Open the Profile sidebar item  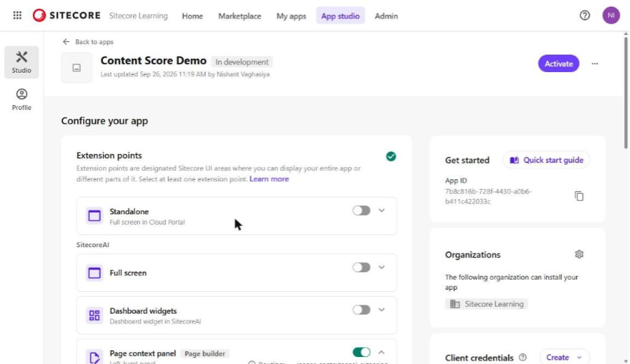click(22, 99)
